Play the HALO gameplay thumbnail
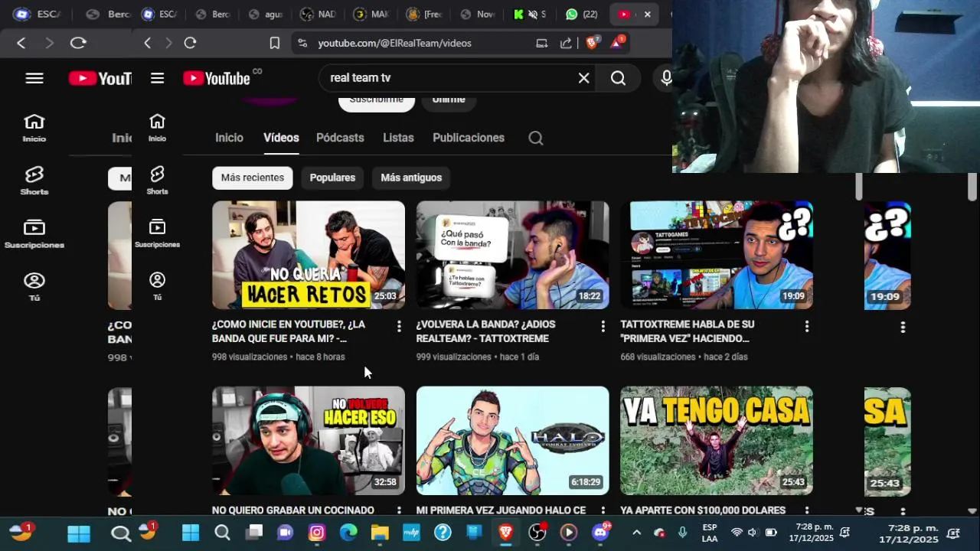980x551 pixels. pos(513,441)
